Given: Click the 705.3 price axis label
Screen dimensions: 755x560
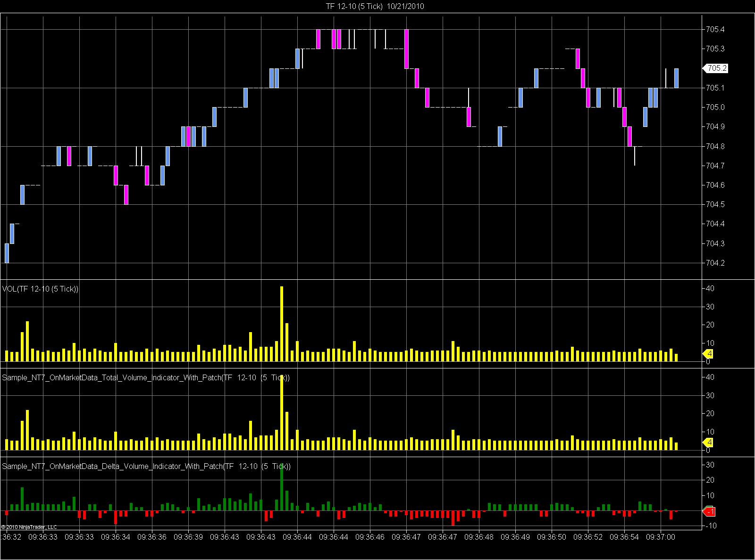Looking at the screenshot, I should 715,49.
